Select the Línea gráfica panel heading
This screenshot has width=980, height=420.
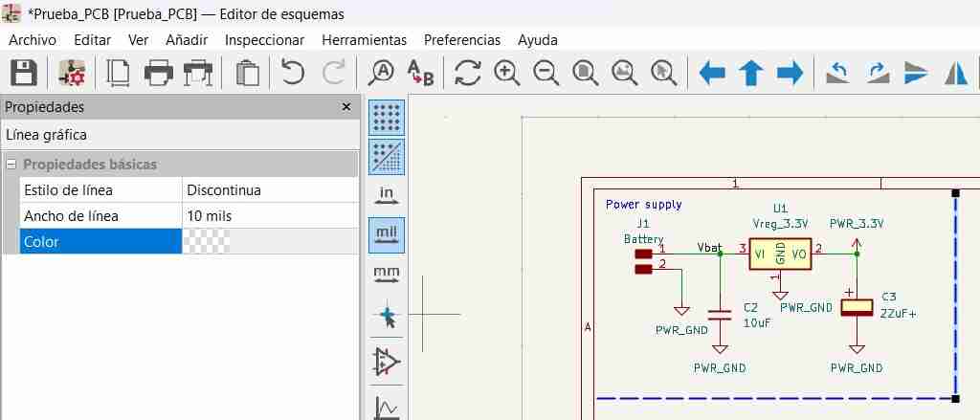point(46,135)
